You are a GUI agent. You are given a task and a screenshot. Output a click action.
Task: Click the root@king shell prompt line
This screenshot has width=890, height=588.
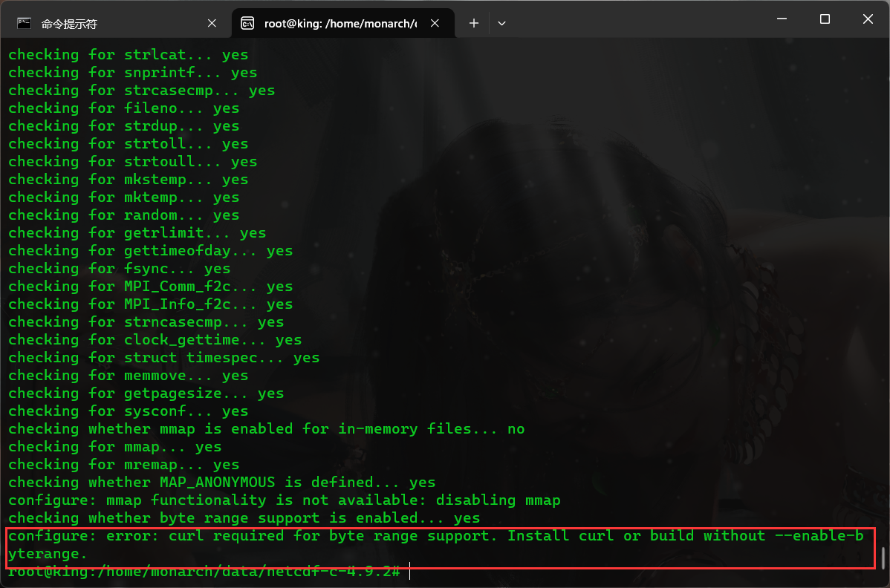click(204, 571)
